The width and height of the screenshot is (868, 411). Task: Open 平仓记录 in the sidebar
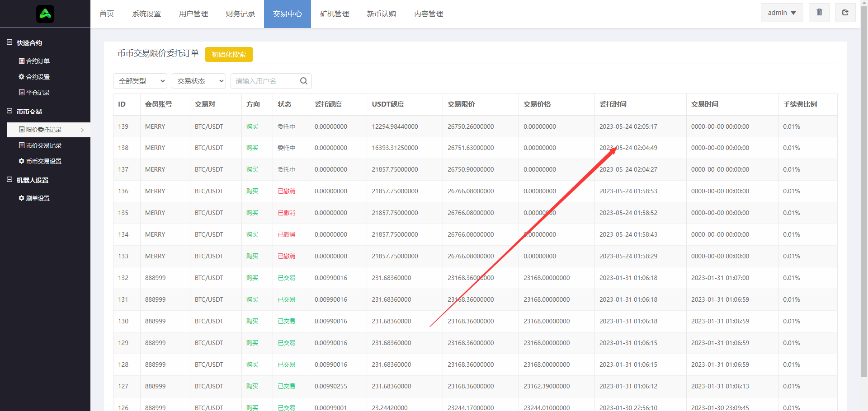click(x=38, y=93)
